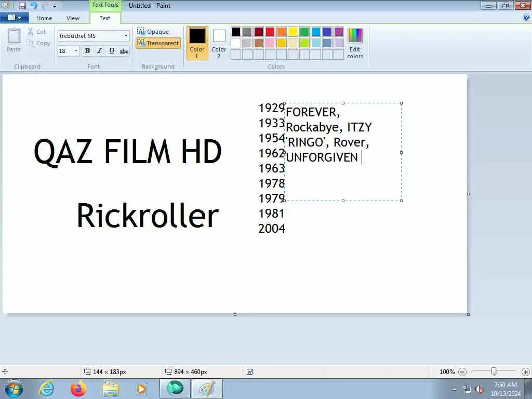The image size is (532, 399).
Task: Launch Firefox from taskbar
Action: tap(78, 389)
